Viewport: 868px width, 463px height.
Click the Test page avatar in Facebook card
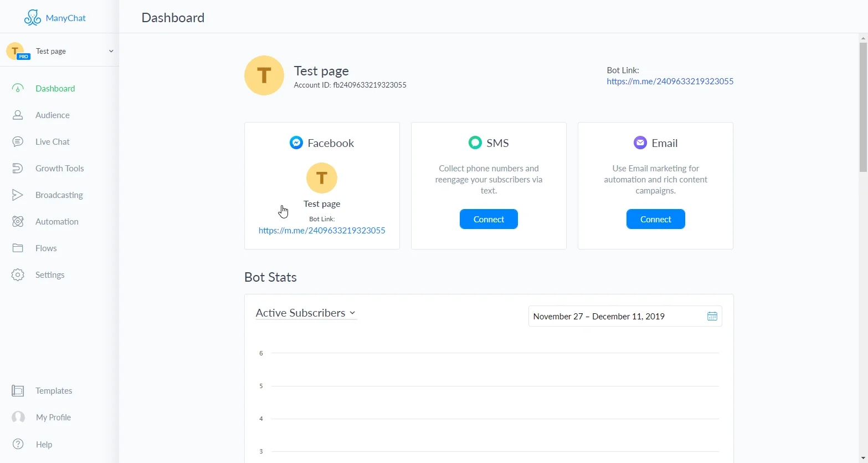click(x=322, y=178)
